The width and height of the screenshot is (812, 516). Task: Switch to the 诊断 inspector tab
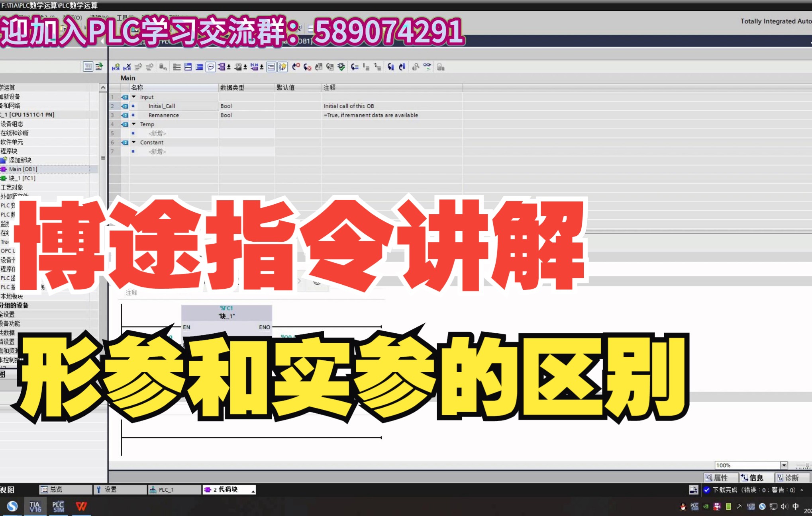(792, 478)
